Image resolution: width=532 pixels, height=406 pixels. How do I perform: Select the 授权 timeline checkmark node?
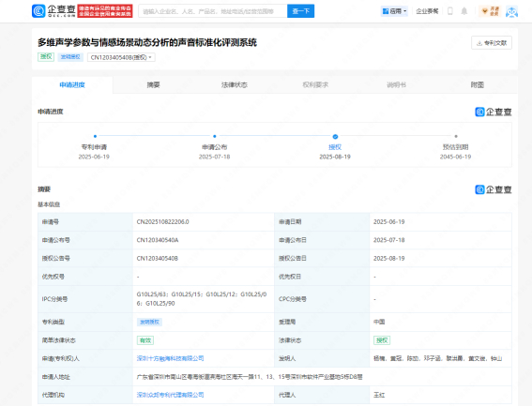point(335,136)
